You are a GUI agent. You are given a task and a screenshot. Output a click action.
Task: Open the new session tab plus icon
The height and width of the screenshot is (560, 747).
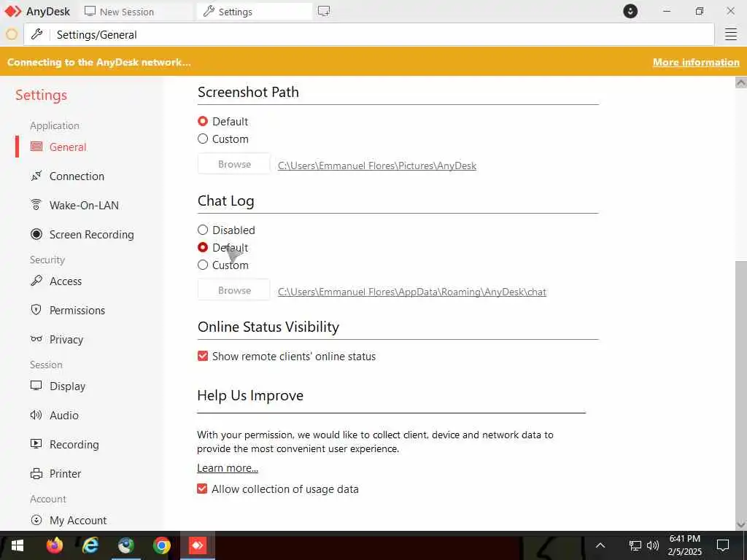(x=324, y=11)
